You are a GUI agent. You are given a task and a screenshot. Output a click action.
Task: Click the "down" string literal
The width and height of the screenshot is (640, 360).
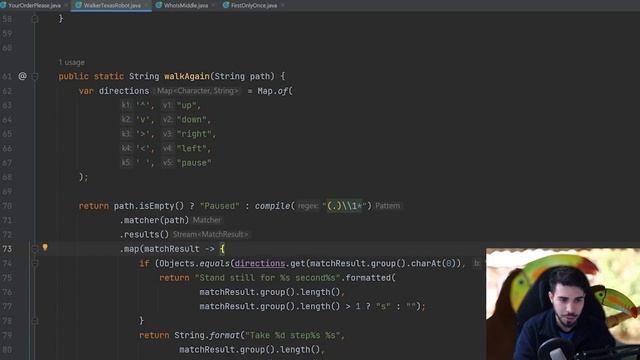point(193,120)
